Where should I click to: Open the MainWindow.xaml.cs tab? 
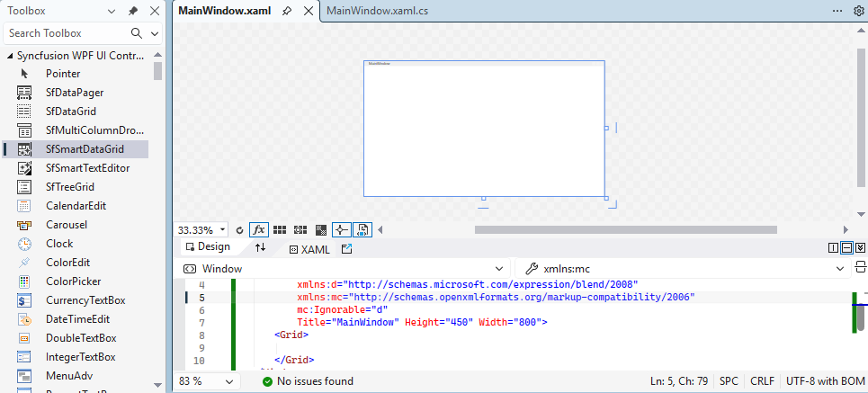pos(378,11)
